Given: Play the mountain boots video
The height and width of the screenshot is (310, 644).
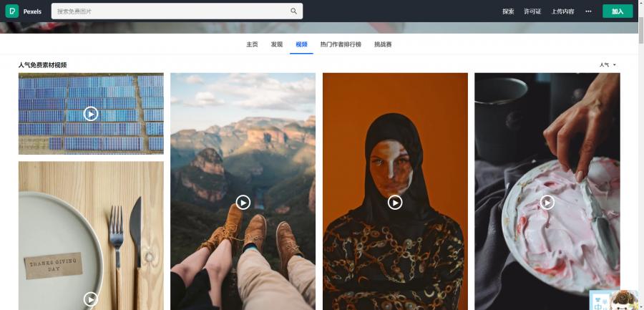Looking at the screenshot, I should 243,203.
